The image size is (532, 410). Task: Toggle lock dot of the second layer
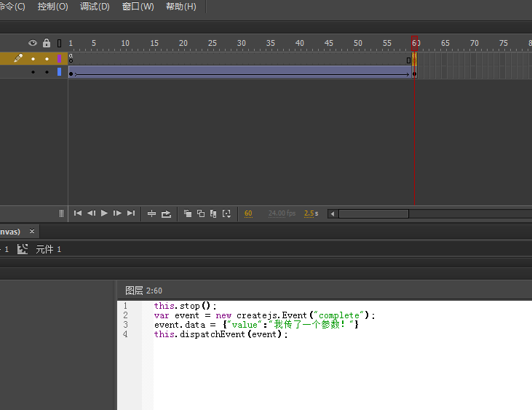(x=47, y=72)
